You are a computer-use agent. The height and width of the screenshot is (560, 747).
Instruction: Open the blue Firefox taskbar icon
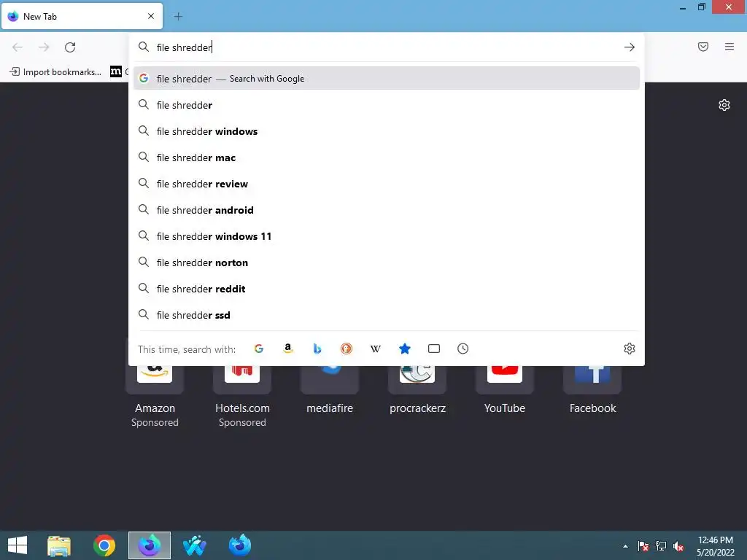point(239,545)
